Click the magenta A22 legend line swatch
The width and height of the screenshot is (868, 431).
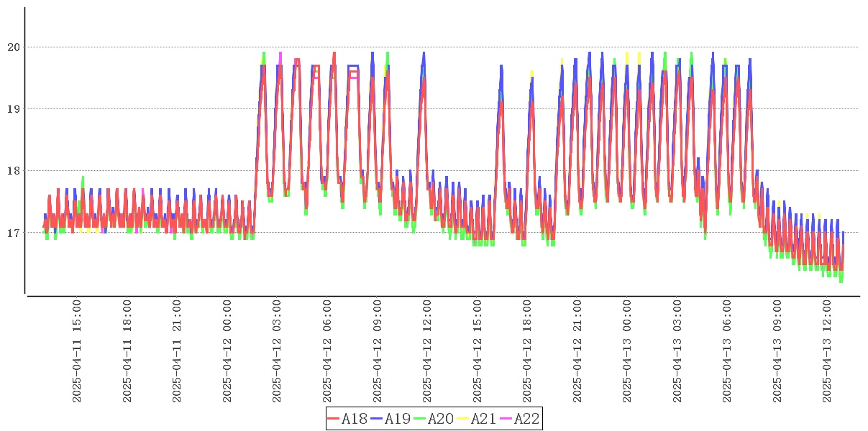pyautogui.click(x=506, y=419)
